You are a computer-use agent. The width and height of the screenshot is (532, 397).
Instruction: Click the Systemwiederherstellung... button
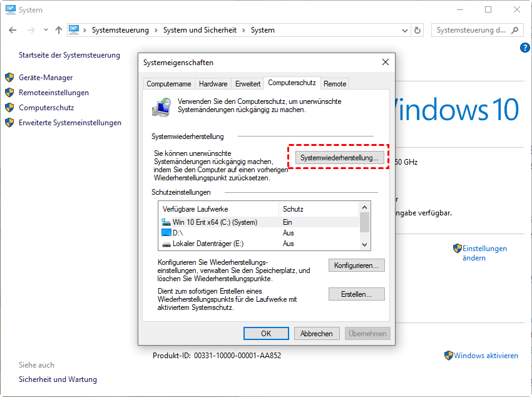(339, 158)
